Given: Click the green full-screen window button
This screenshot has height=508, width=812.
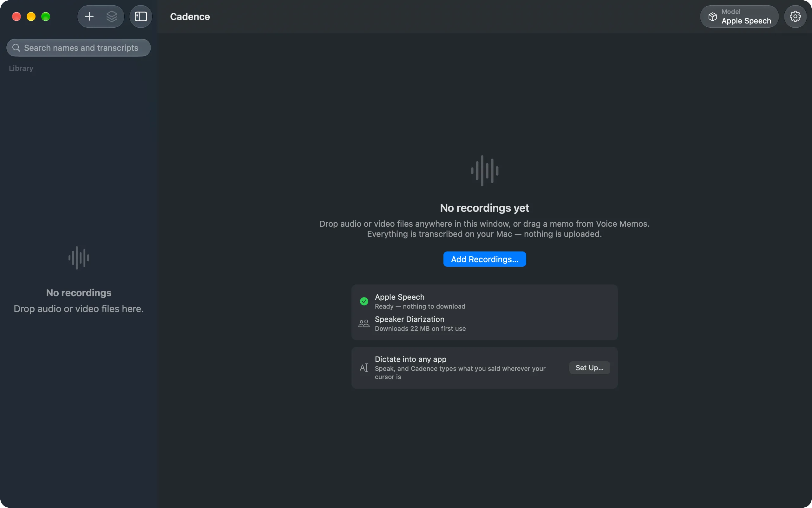Looking at the screenshot, I should [x=46, y=17].
